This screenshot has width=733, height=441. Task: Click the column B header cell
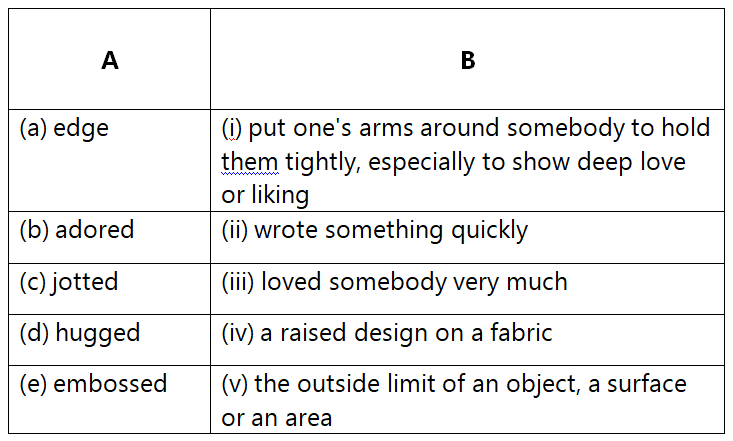point(467,59)
